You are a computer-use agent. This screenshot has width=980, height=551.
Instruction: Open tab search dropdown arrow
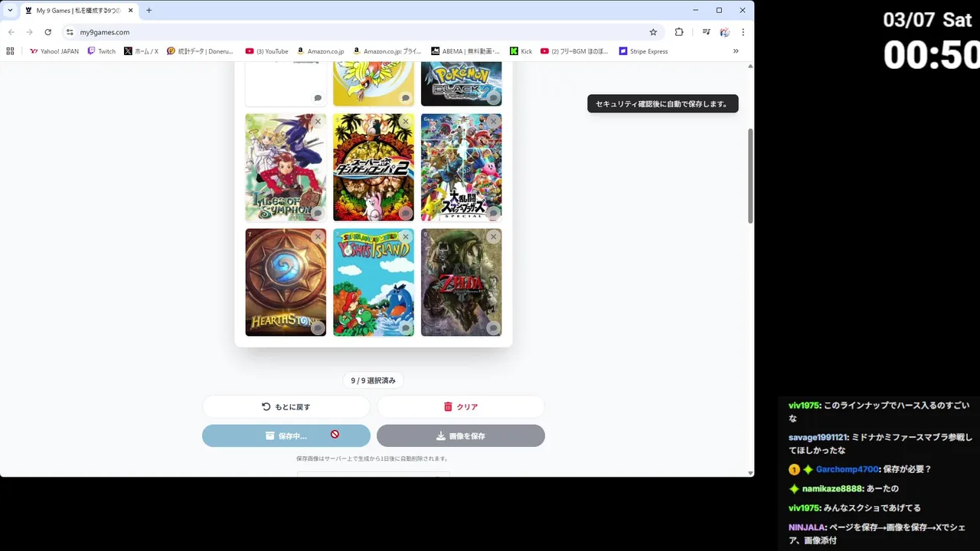click(10, 10)
